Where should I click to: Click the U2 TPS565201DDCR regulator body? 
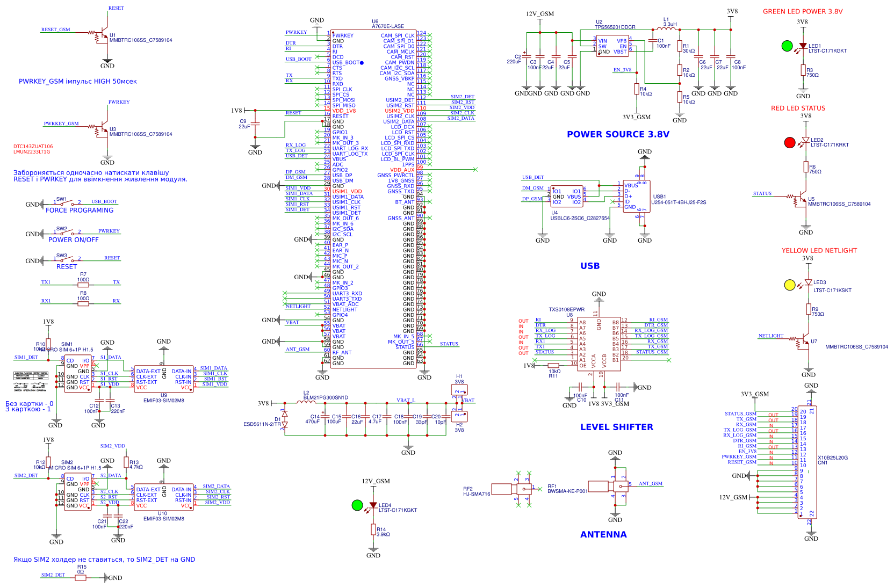pyautogui.click(x=612, y=47)
